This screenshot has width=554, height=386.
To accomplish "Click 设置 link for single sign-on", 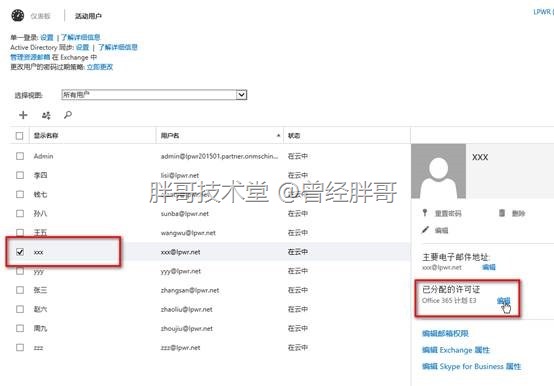I will (x=47, y=37).
